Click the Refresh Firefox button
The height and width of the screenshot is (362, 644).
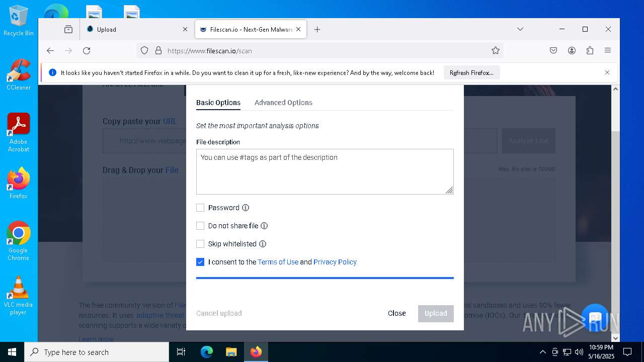tap(471, 73)
